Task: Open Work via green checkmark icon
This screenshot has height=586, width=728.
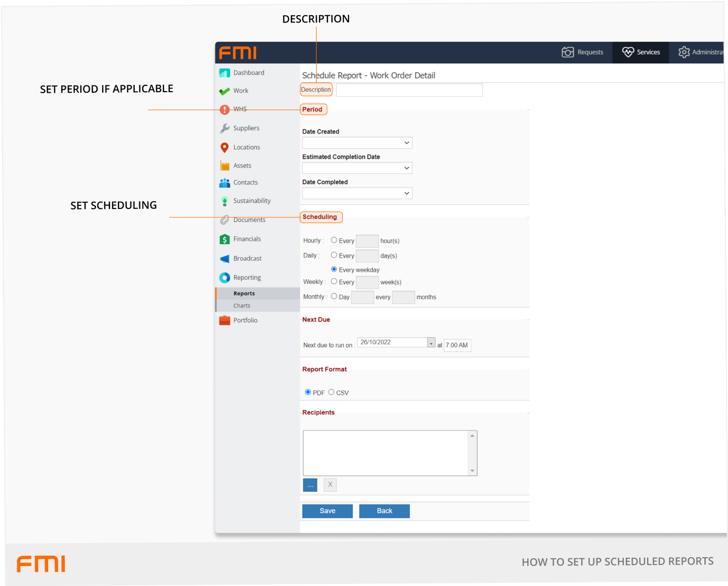Action: click(x=224, y=91)
